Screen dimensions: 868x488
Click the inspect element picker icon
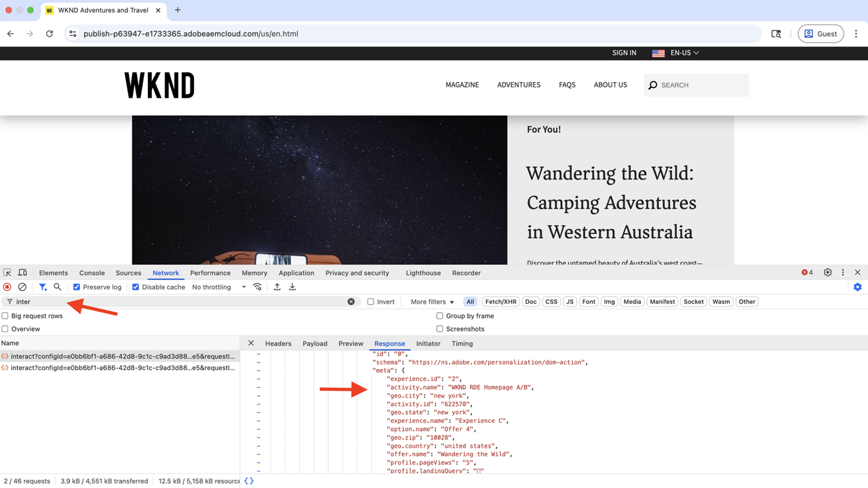(7, 273)
